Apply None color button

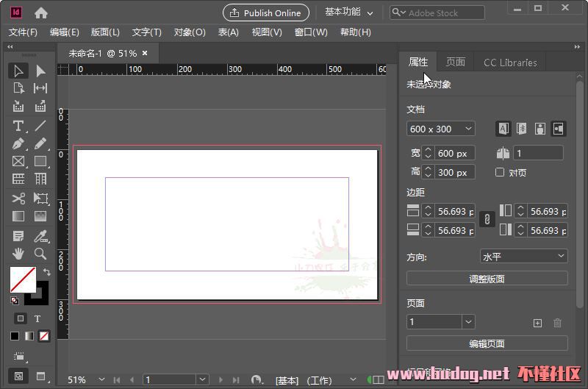[44, 336]
